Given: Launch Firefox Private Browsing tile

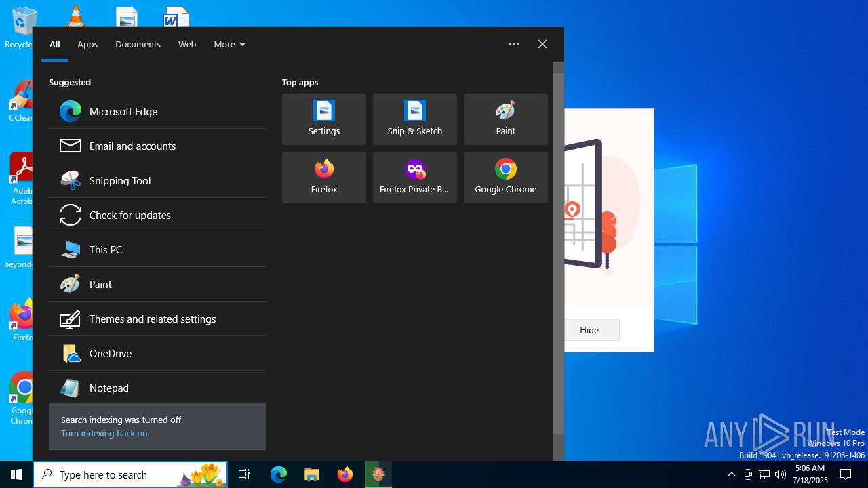Looking at the screenshot, I should tap(415, 178).
